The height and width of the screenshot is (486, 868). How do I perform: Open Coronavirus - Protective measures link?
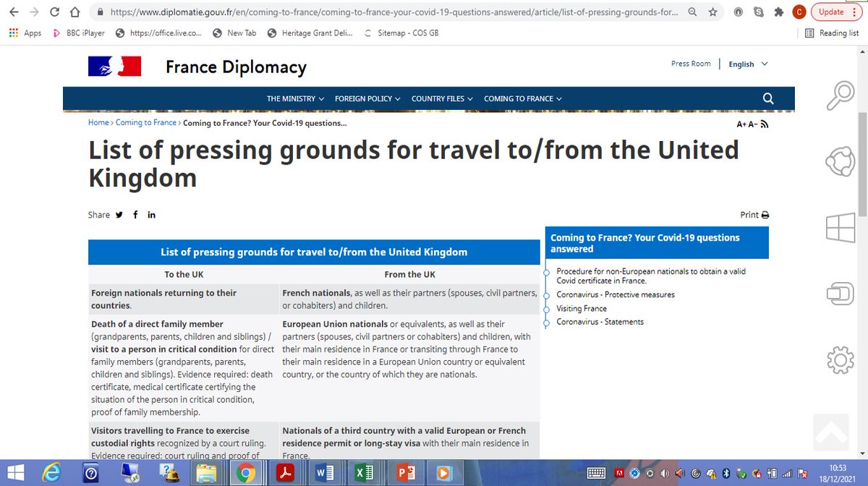point(616,294)
